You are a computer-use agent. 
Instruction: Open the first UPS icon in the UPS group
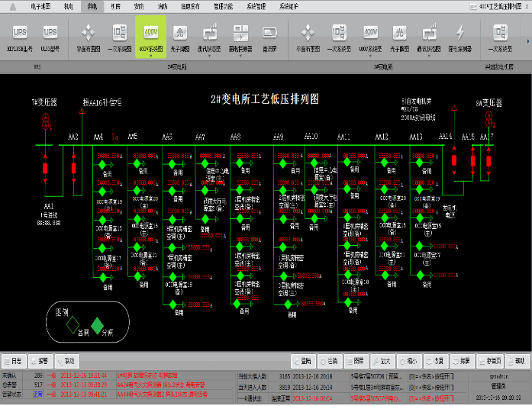point(20,33)
